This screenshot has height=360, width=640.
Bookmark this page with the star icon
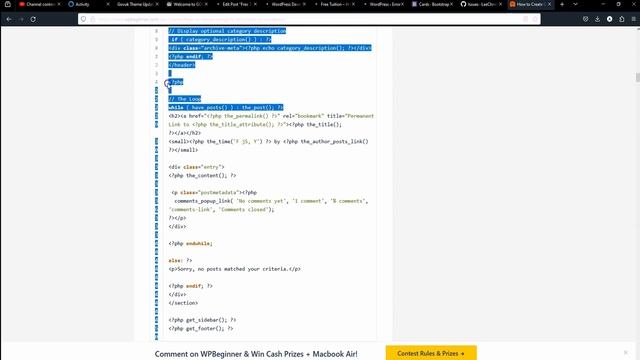tap(535, 19)
